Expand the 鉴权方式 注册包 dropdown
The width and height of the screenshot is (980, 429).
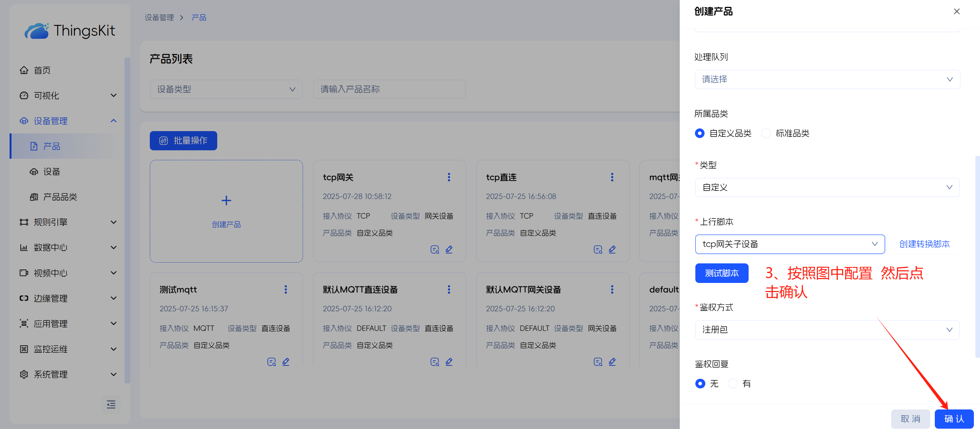point(827,330)
